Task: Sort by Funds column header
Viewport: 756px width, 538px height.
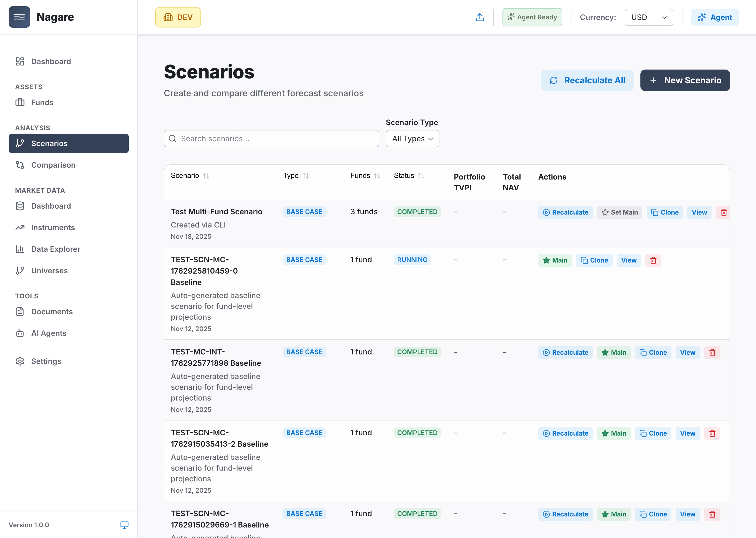Action: pyautogui.click(x=365, y=175)
